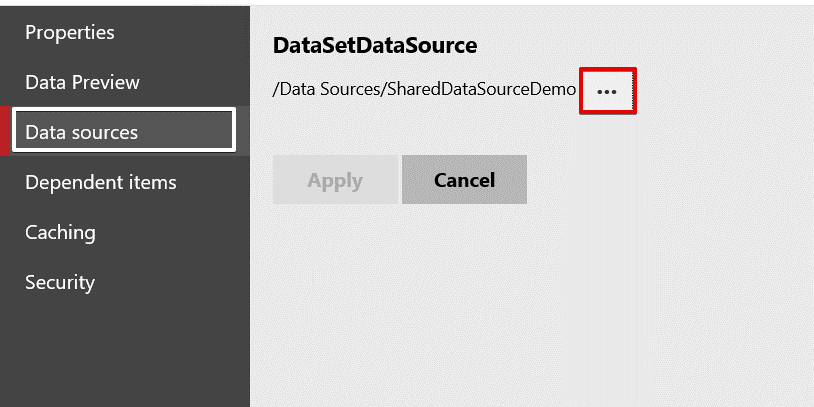Click the red marker beside Data sources
The height and width of the screenshot is (407, 814).
[5, 131]
